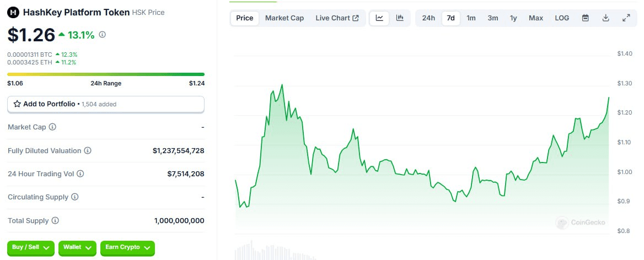This screenshot has height=260, width=644.
Task: Click the HashKey token logo icon
Action: pyautogui.click(x=14, y=13)
